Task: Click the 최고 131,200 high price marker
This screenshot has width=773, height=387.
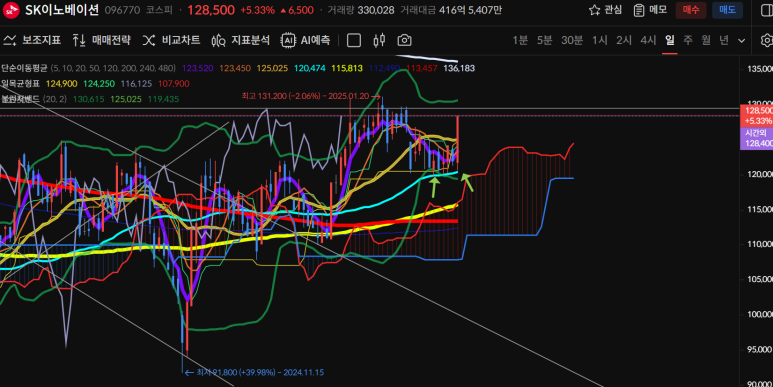Action: pyautogui.click(x=311, y=96)
